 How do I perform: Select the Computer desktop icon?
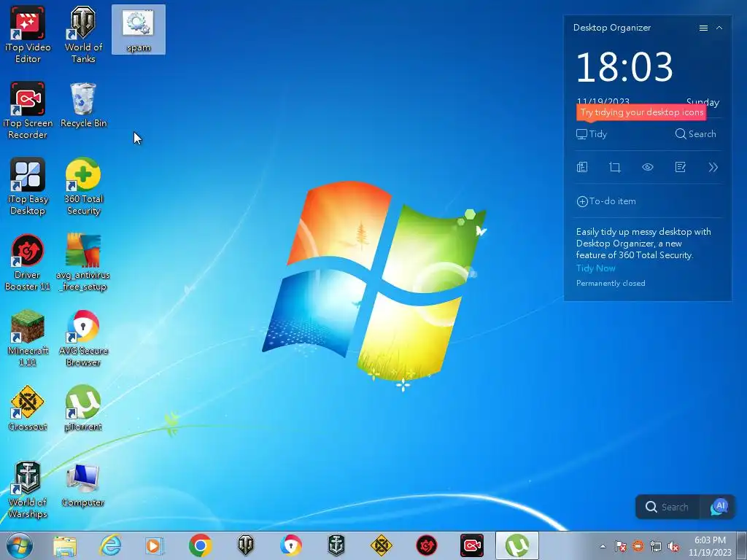83,484
